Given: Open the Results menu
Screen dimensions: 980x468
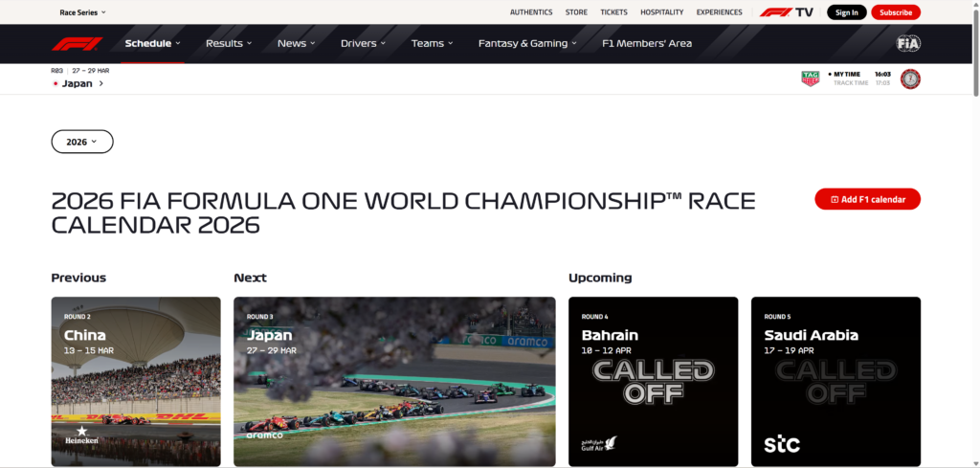Looking at the screenshot, I should (x=229, y=43).
